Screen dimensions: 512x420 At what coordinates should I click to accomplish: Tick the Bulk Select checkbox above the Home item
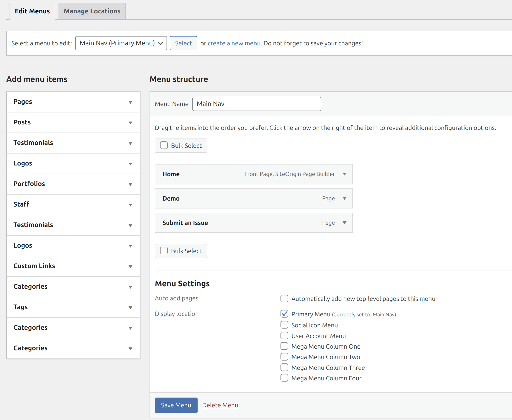[164, 145]
